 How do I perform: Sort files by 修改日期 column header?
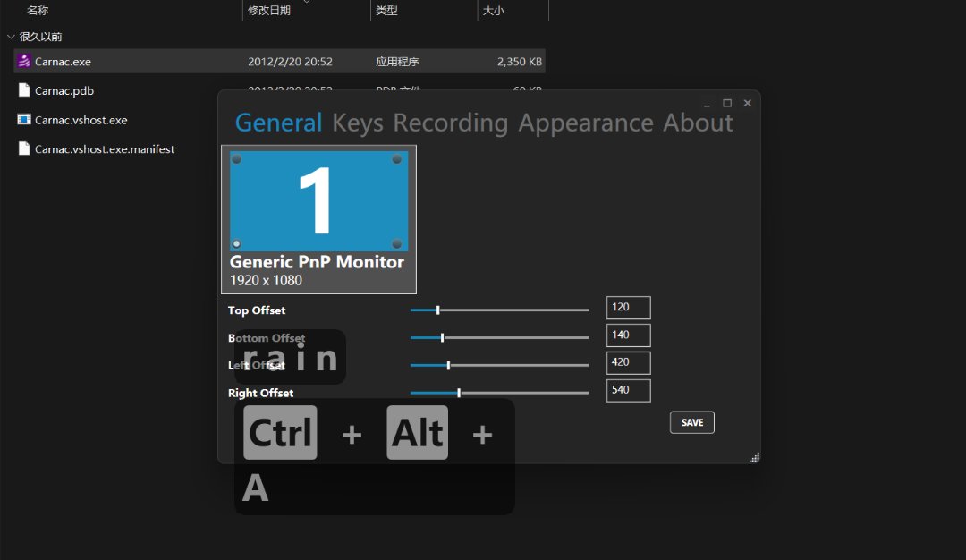(269, 11)
